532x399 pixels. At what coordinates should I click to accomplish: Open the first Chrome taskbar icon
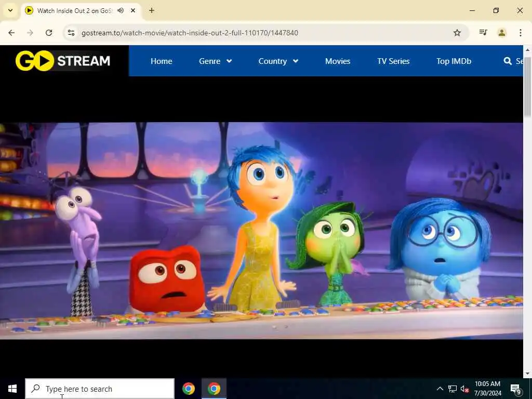(188, 389)
